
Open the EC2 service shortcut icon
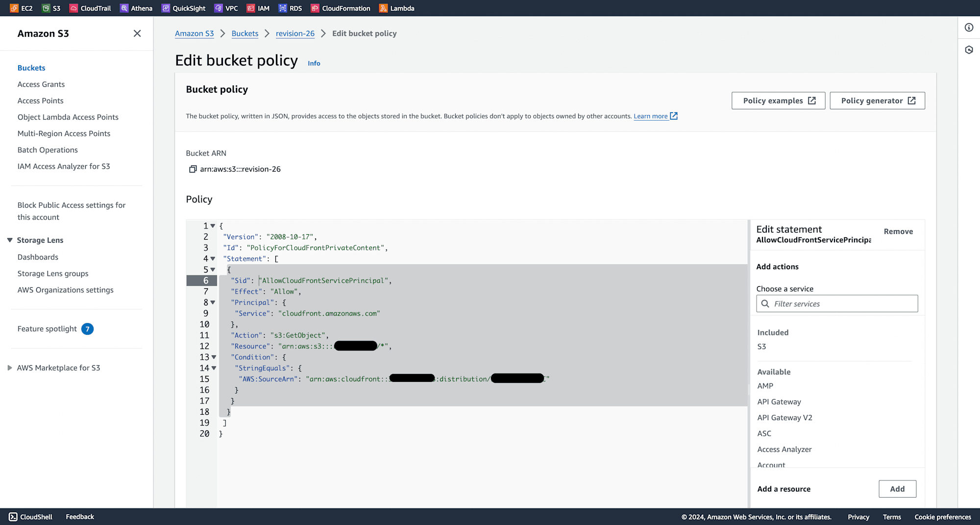(x=14, y=8)
